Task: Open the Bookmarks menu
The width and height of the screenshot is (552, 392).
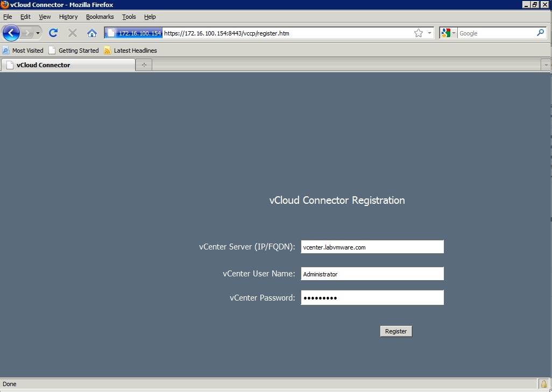Action: (x=100, y=17)
